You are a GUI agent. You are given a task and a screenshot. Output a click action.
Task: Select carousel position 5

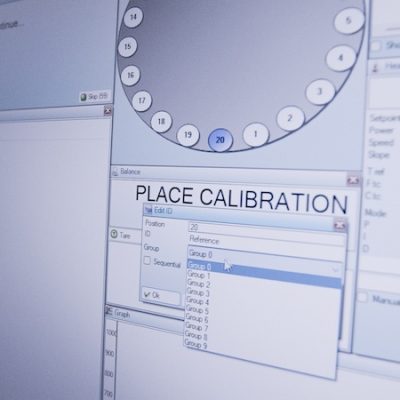coord(349,21)
